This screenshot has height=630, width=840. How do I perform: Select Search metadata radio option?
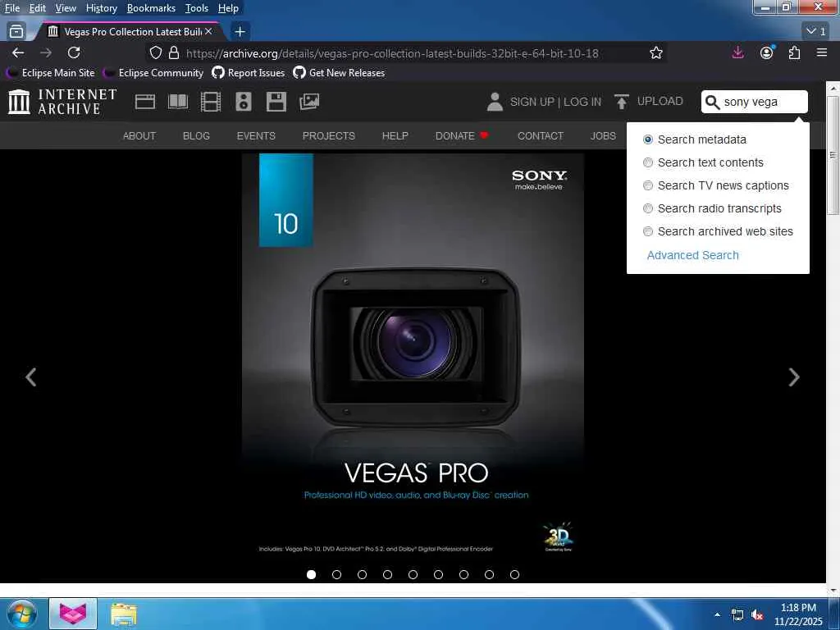[648, 139]
